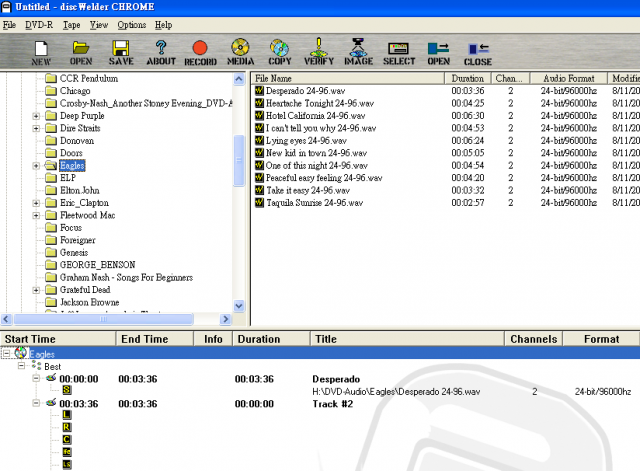Select the Desperado track title
This screenshot has width=640, height=471.
click(x=336, y=379)
